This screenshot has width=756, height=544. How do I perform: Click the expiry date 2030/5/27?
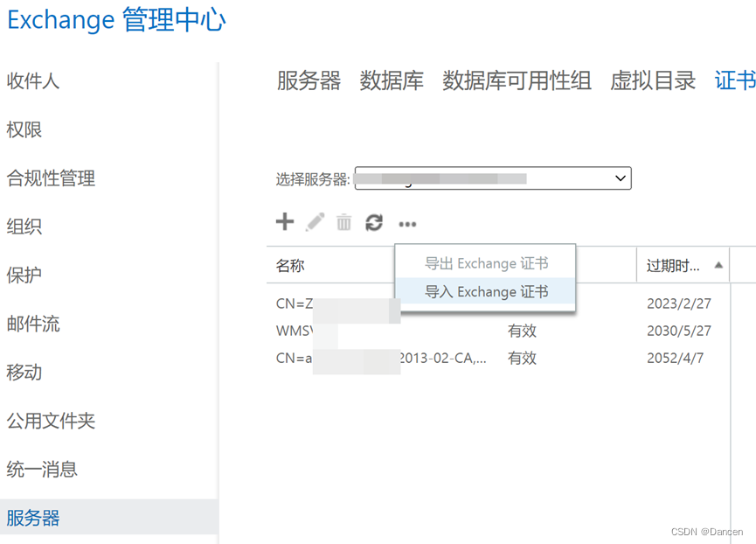pyautogui.click(x=679, y=331)
